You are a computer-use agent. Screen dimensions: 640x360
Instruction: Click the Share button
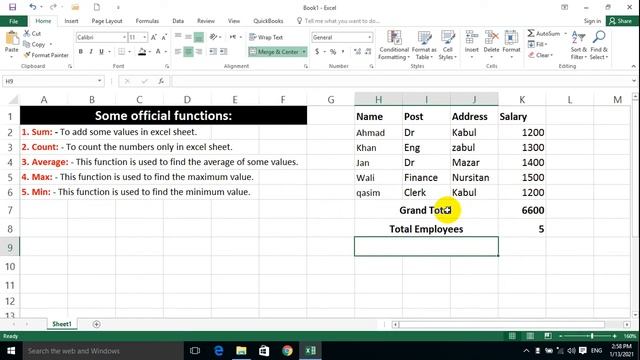pos(621,21)
